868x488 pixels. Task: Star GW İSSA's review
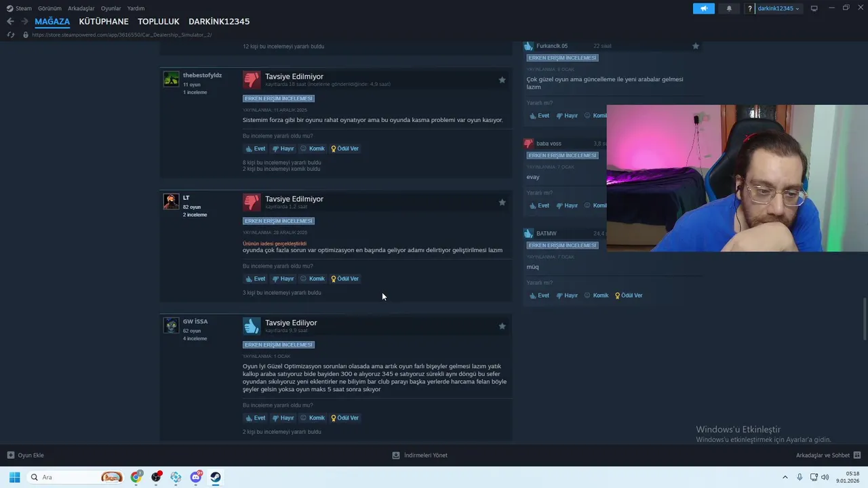point(502,326)
